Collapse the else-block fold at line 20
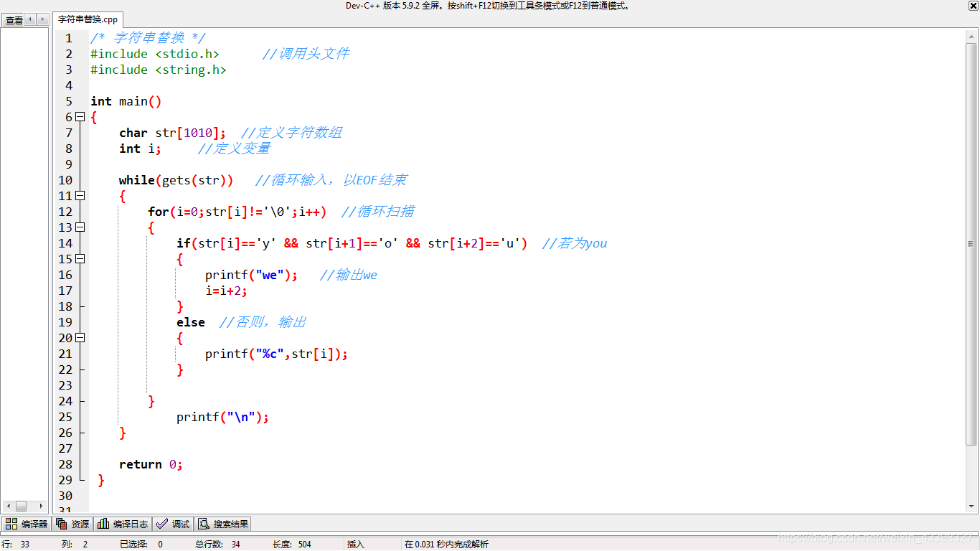Viewport: 980px width, 551px height. [80, 338]
